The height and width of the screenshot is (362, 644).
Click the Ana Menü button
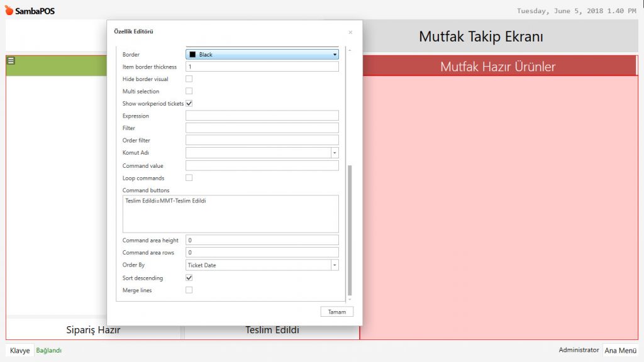point(620,351)
